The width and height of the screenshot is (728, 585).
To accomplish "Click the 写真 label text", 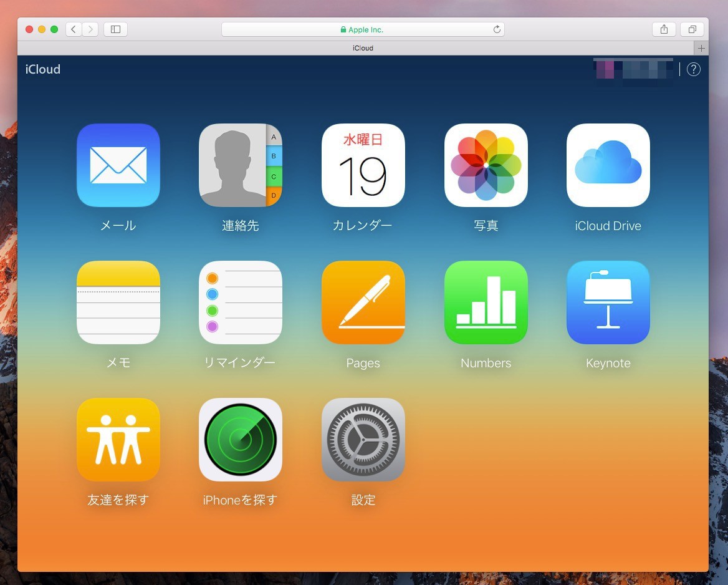I will [486, 225].
